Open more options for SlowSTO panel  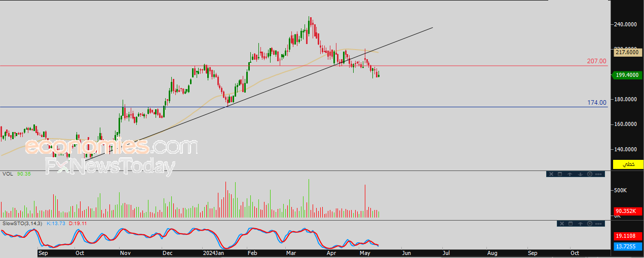pyautogui.click(x=598, y=224)
